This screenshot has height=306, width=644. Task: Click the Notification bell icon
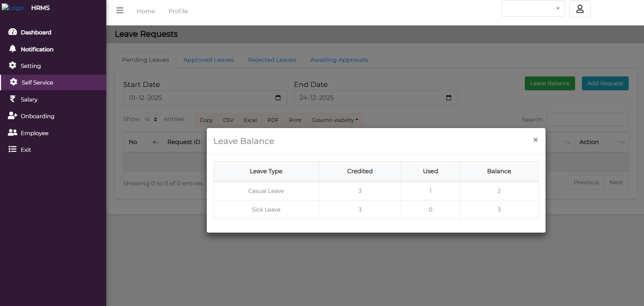tap(13, 49)
